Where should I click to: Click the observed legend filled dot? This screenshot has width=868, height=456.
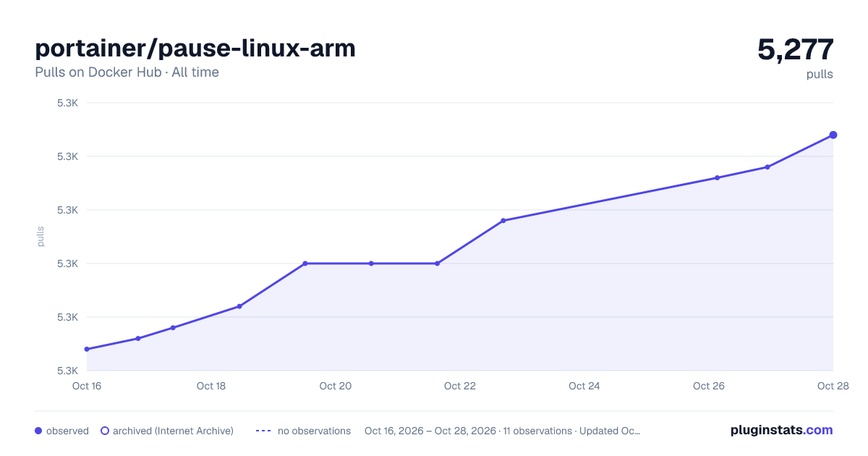(38, 431)
